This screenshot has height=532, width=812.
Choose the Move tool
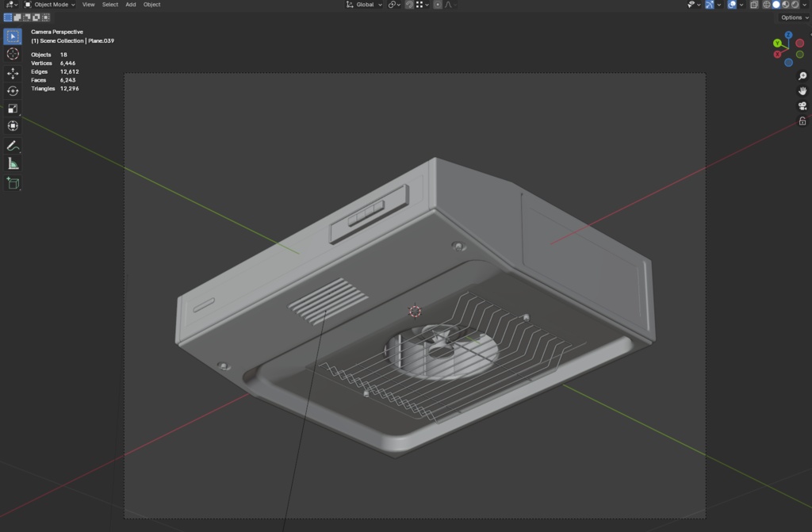pyautogui.click(x=13, y=73)
